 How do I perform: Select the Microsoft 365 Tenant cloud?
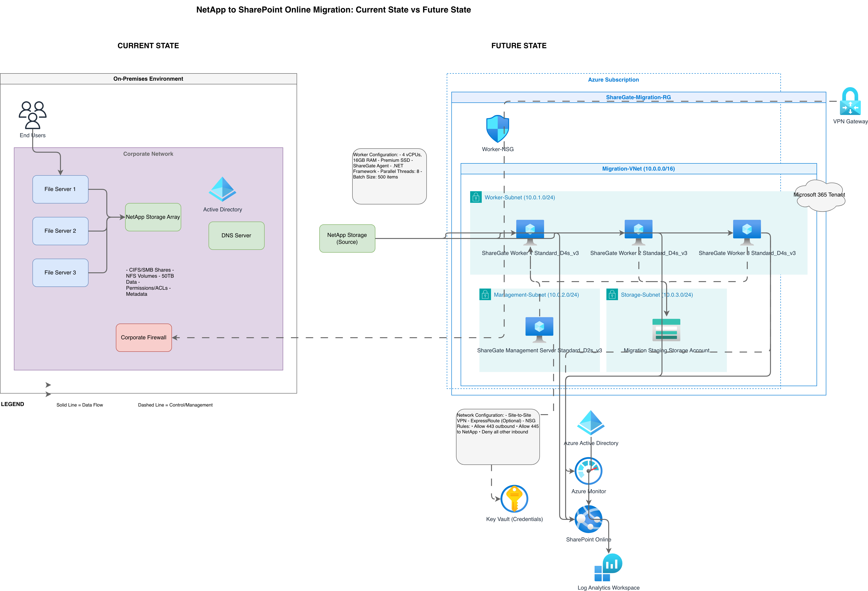pyautogui.click(x=820, y=195)
